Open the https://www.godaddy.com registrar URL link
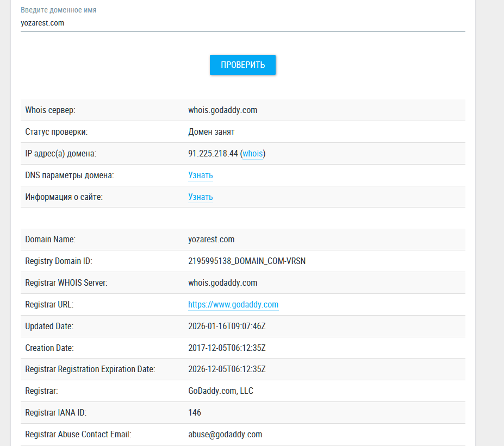Image resolution: width=504 pixels, height=446 pixels. click(233, 305)
